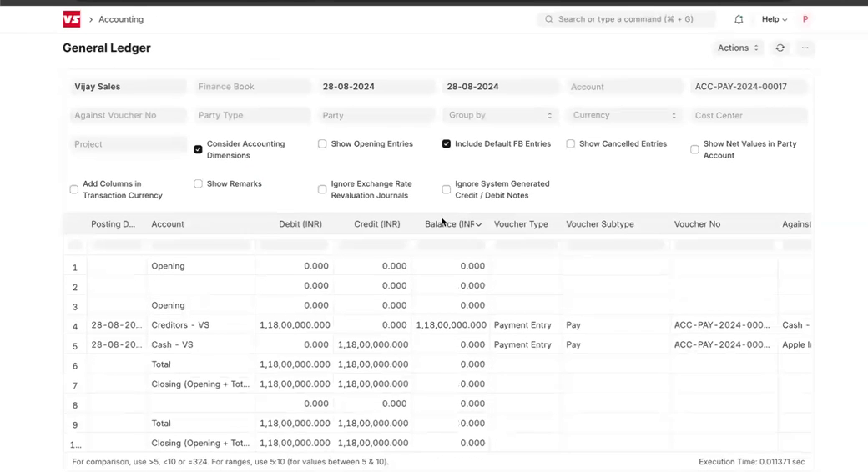Click the Against Voucher No field
The image size is (868, 472).
[129, 115]
